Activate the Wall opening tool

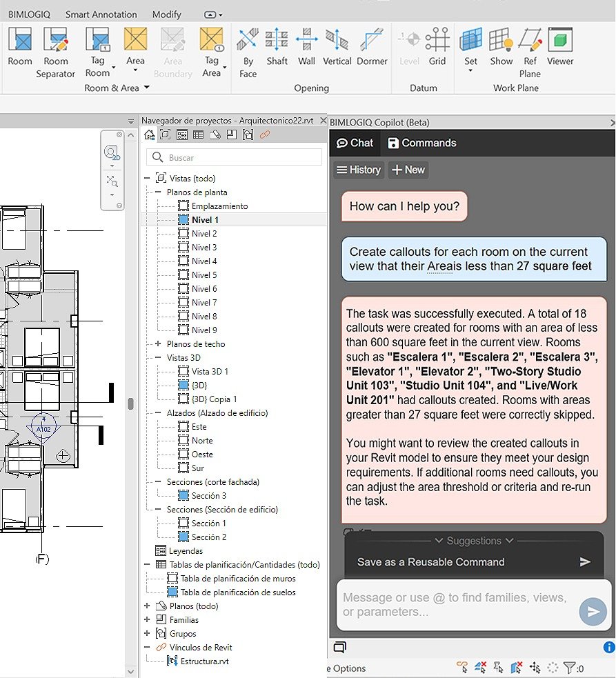(x=306, y=46)
